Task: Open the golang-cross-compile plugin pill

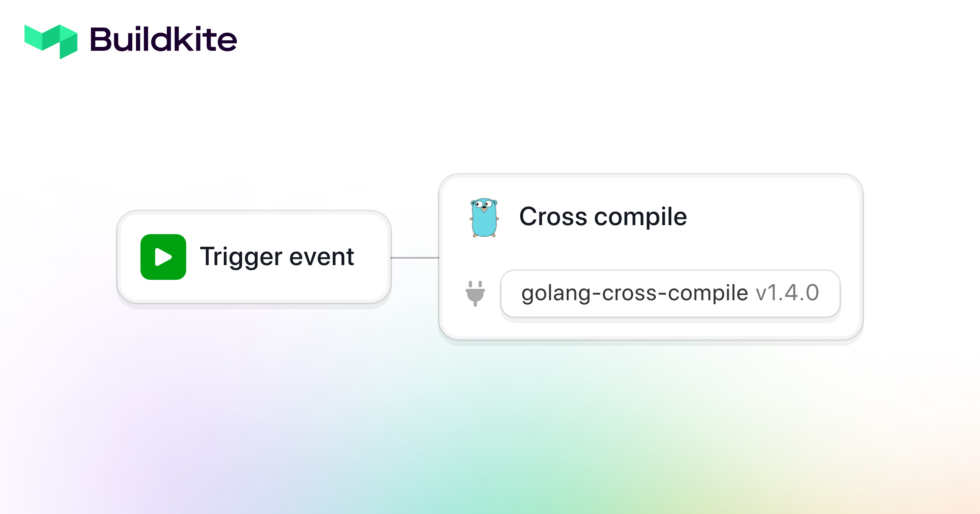Action: pyautogui.click(x=670, y=294)
